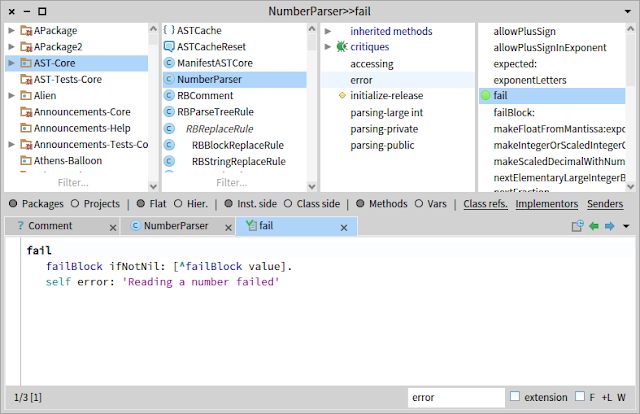Screen dimensions: 640x414
Task: Expand the Alien tree node
Action: tap(11, 96)
